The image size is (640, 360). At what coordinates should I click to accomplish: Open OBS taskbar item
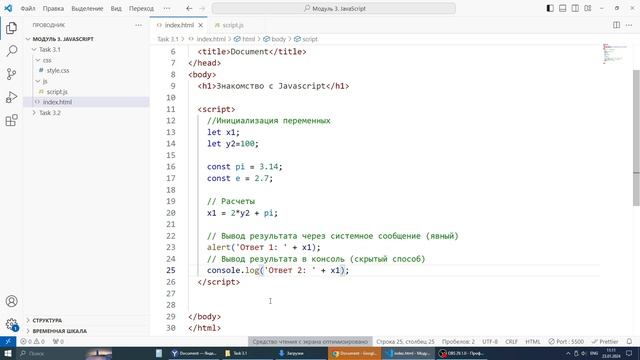(x=462, y=353)
